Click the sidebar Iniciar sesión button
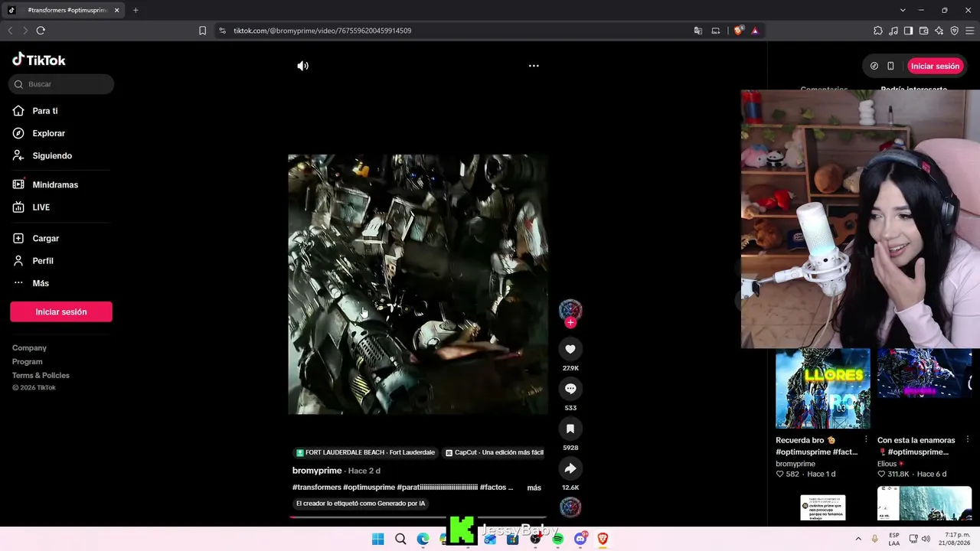This screenshot has width=980, height=551. (x=61, y=311)
